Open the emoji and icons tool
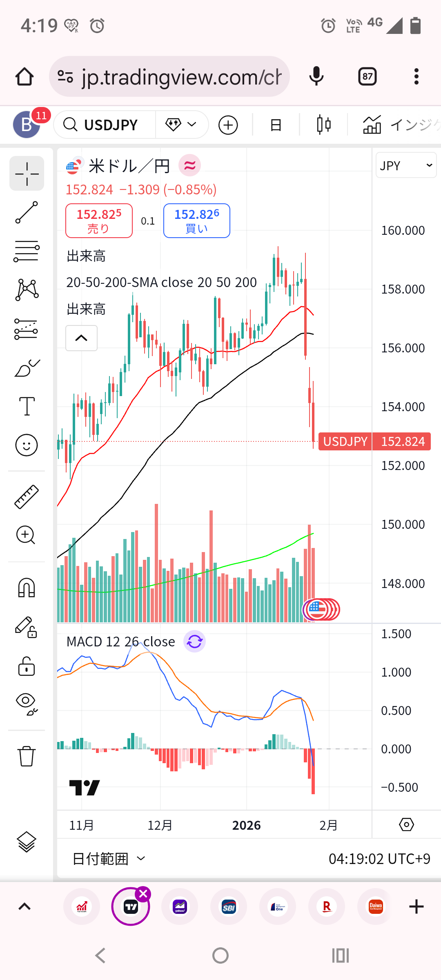This screenshot has width=441, height=980. tap(27, 445)
